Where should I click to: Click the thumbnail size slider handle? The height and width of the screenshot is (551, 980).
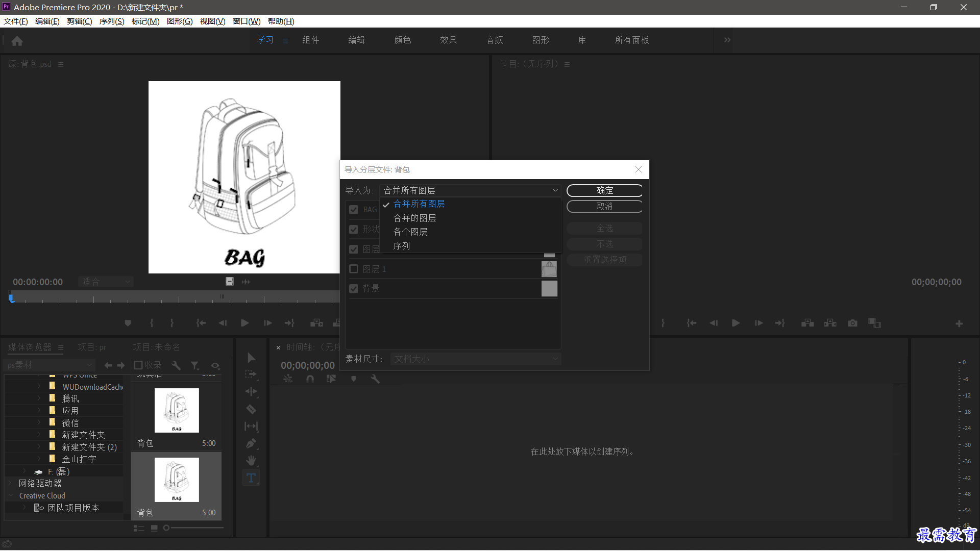coord(166,528)
